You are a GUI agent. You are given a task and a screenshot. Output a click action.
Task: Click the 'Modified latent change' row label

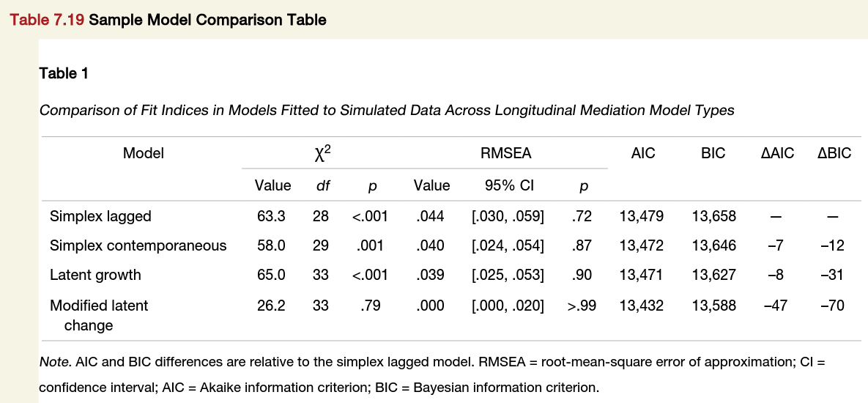(x=98, y=314)
